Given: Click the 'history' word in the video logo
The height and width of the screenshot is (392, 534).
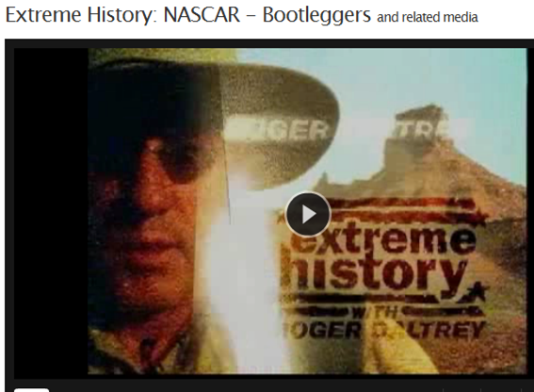Looking at the screenshot, I should point(375,274).
